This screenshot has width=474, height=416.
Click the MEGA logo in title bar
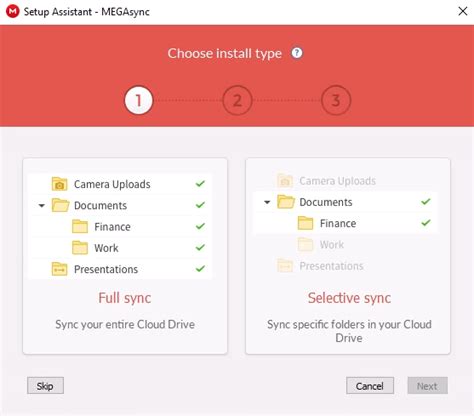point(12,12)
